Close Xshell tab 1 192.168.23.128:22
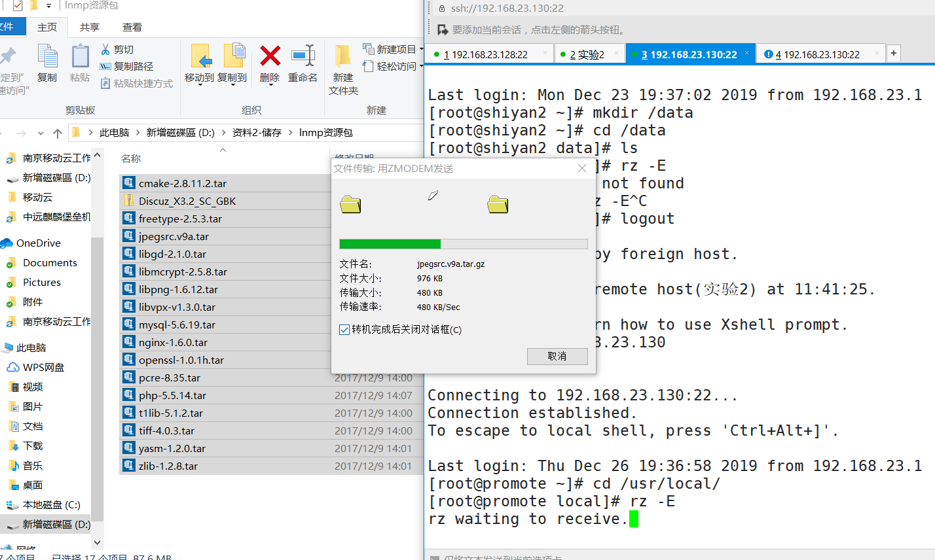The image size is (935, 560). click(x=545, y=54)
